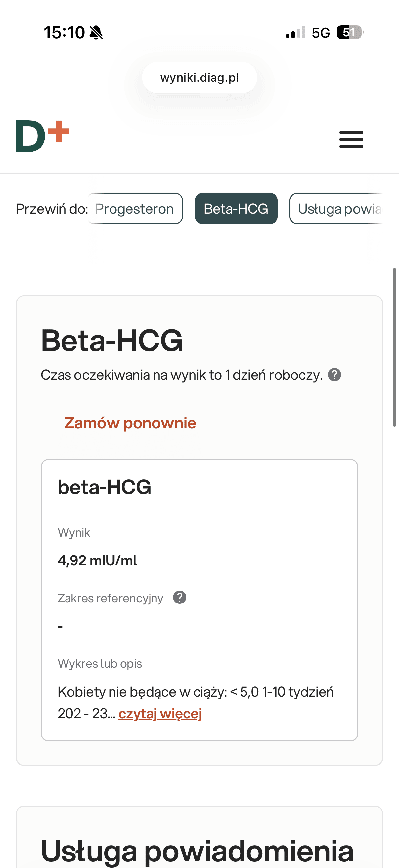Open help icon beside waiting time text
The height and width of the screenshot is (868, 399).
click(x=334, y=375)
